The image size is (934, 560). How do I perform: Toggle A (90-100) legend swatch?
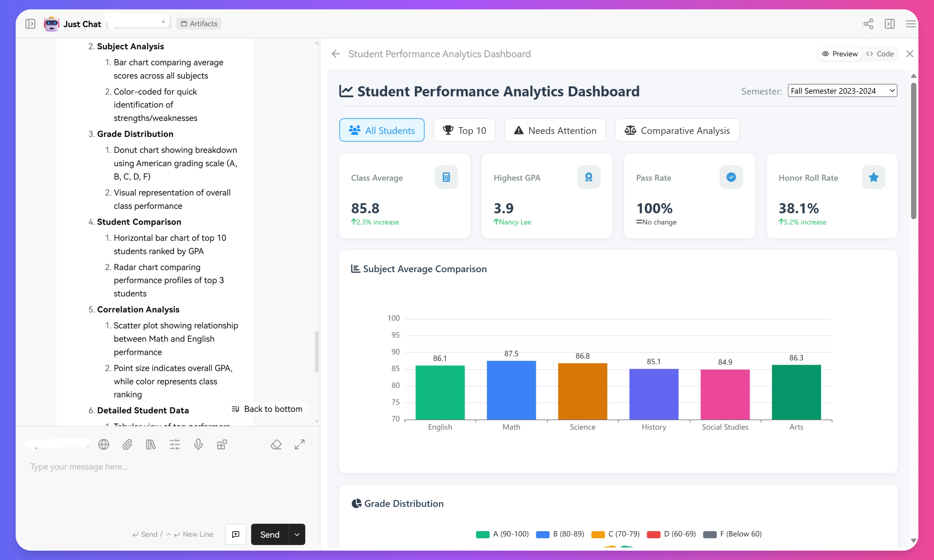point(482,534)
